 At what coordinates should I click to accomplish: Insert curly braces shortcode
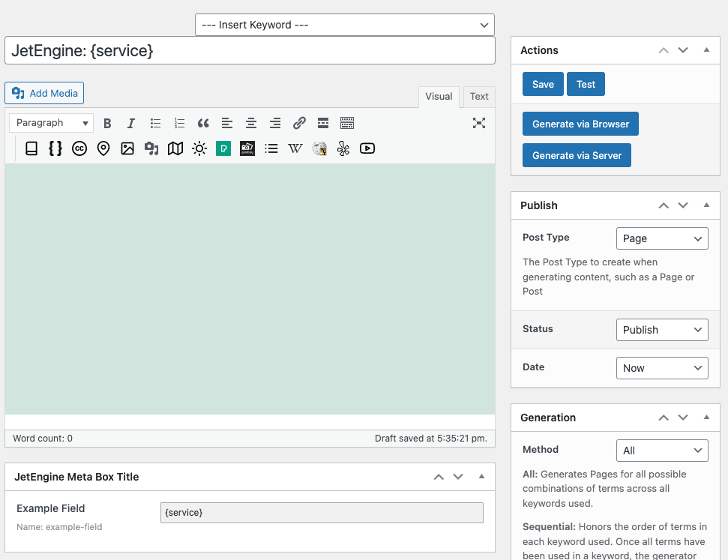(55, 148)
